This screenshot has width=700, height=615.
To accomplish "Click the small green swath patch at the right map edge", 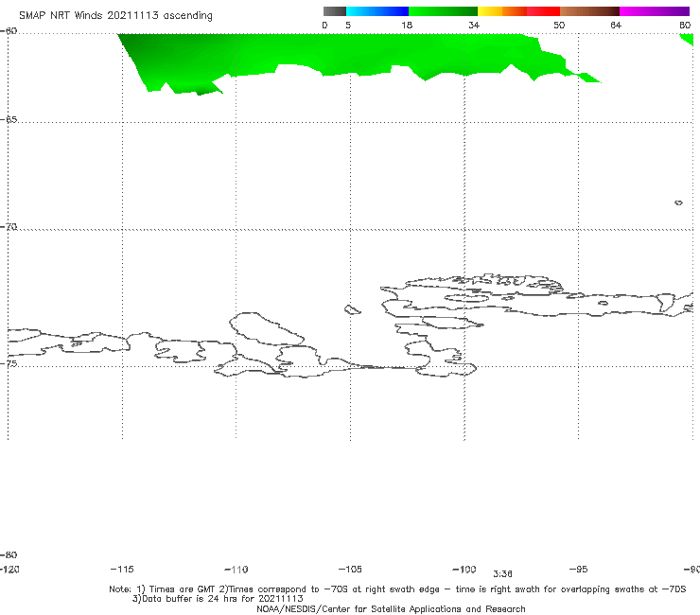I will pyautogui.click(x=687, y=40).
